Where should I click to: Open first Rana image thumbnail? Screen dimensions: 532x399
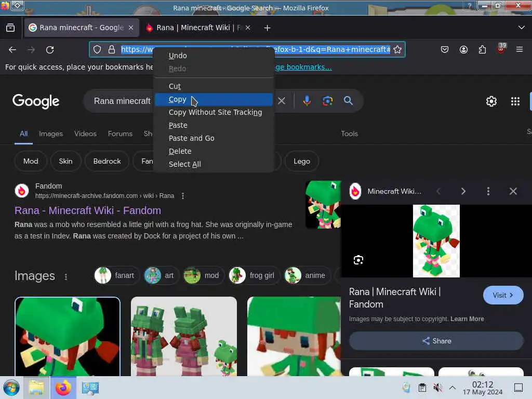[68, 337]
